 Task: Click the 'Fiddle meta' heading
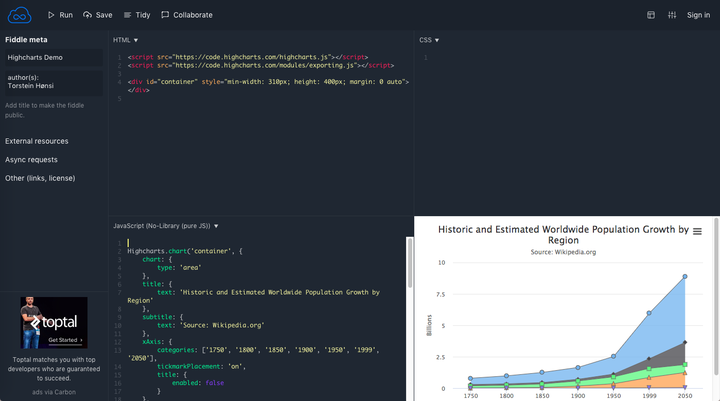point(26,40)
